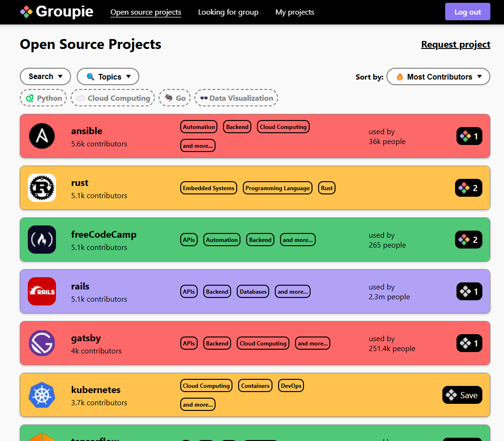This screenshot has width=504, height=441.
Task: Open the ansible project logo
Action: point(42,136)
